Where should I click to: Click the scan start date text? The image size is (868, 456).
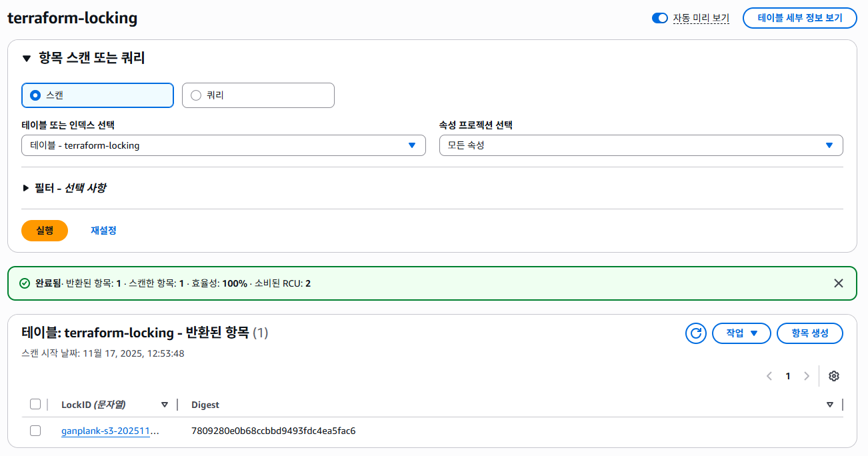(103, 353)
